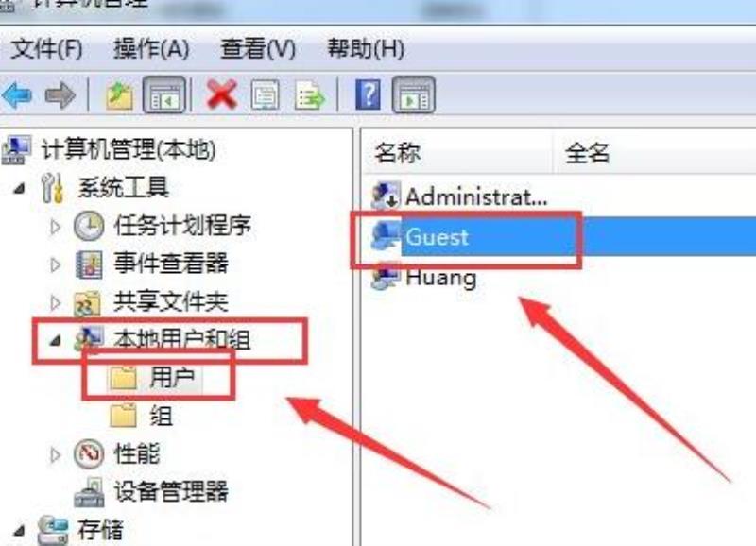756x546 pixels.
Task: Expand the 事件查看器 tree node arrow
Action: point(56,264)
